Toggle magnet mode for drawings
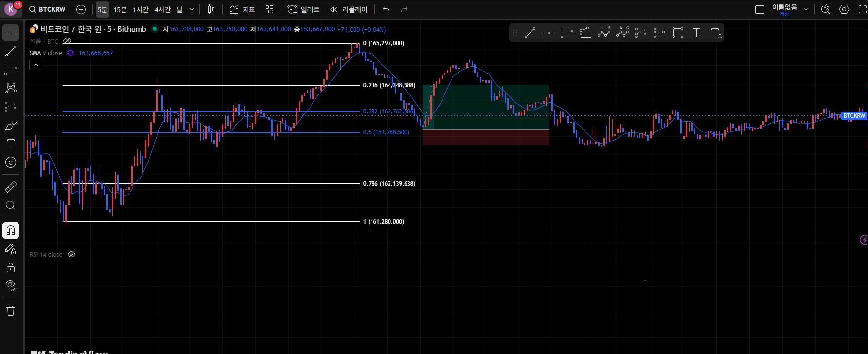The height and width of the screenshot is (354, 868). pos(11,230)
